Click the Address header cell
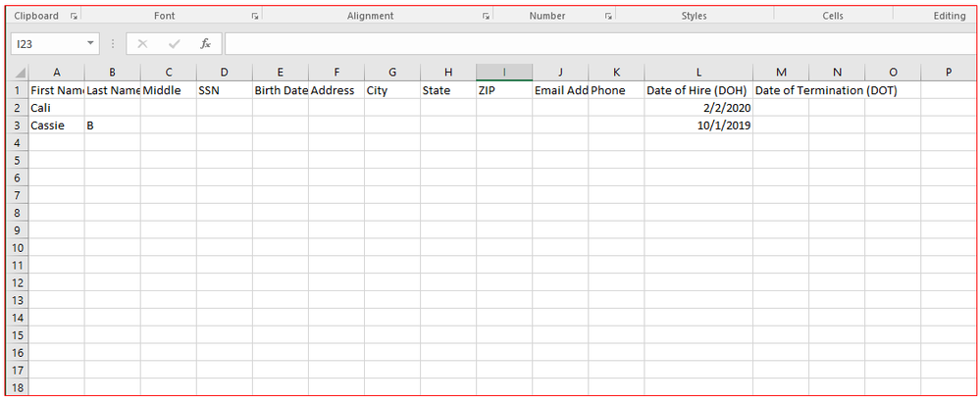The image size is (980, 403). tap(336, 90)
